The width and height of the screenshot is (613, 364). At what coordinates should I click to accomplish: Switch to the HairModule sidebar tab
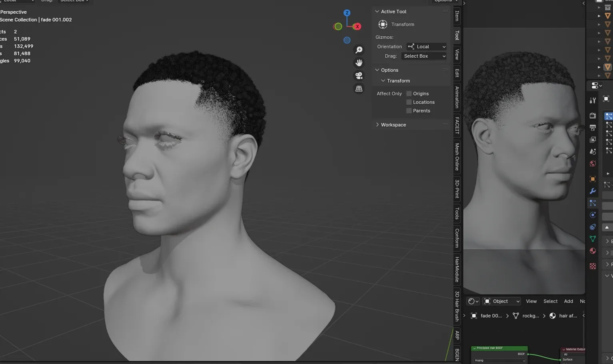(457, 269)
